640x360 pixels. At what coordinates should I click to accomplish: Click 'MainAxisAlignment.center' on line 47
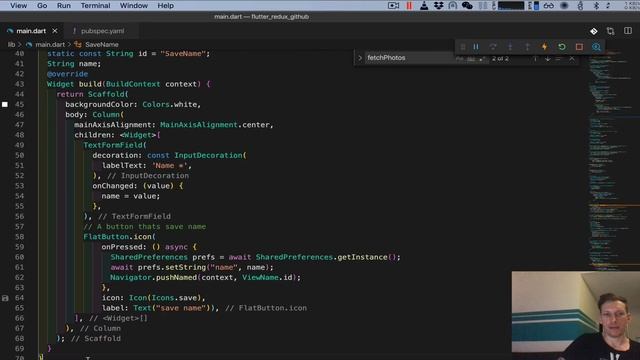215,125
